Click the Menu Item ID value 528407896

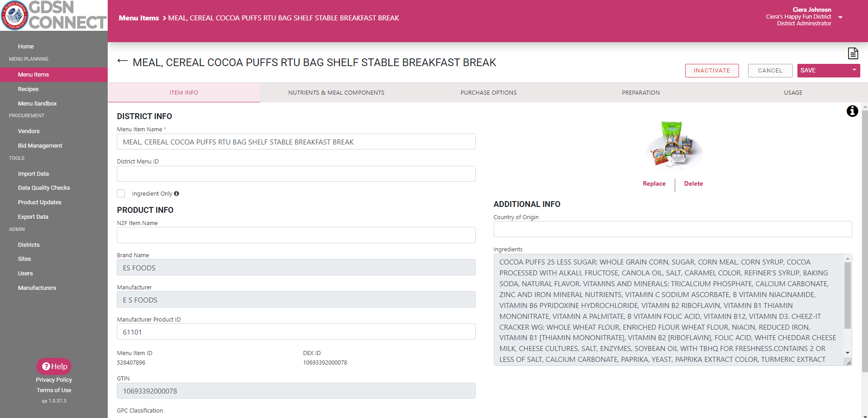click(131, 363)
